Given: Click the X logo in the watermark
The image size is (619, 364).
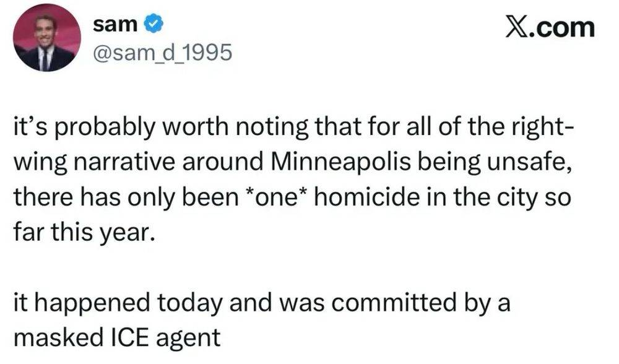Looking at the screenshot, I should pos(517,27).
